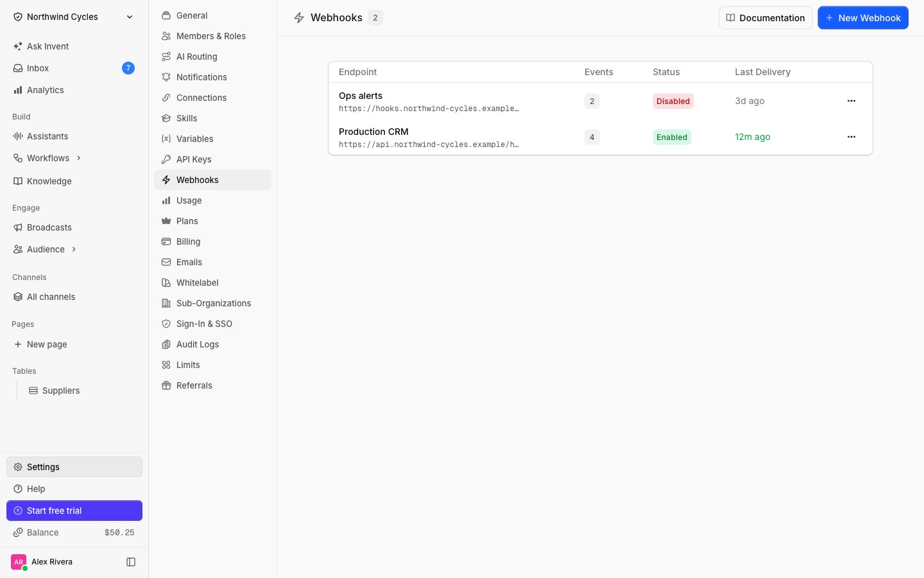
Task: Click the Balance amount $50.25
Action: pyautogui.click(x=119, y=532)
